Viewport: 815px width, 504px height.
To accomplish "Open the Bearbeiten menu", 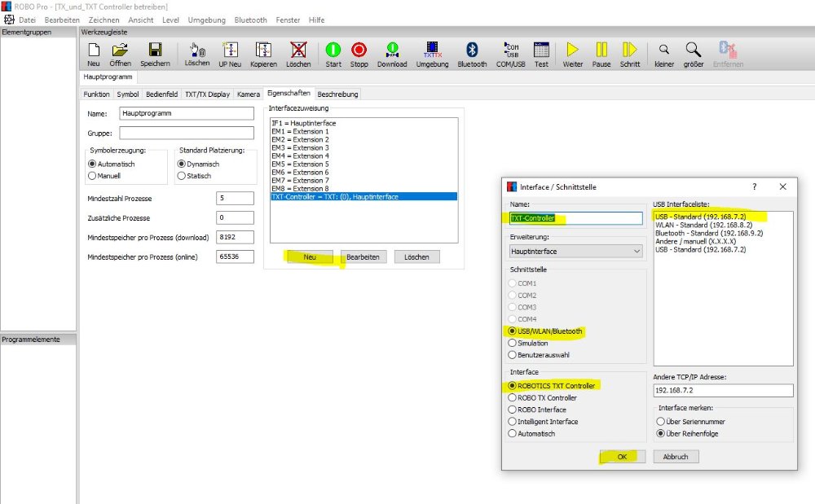I will (62, 20).
